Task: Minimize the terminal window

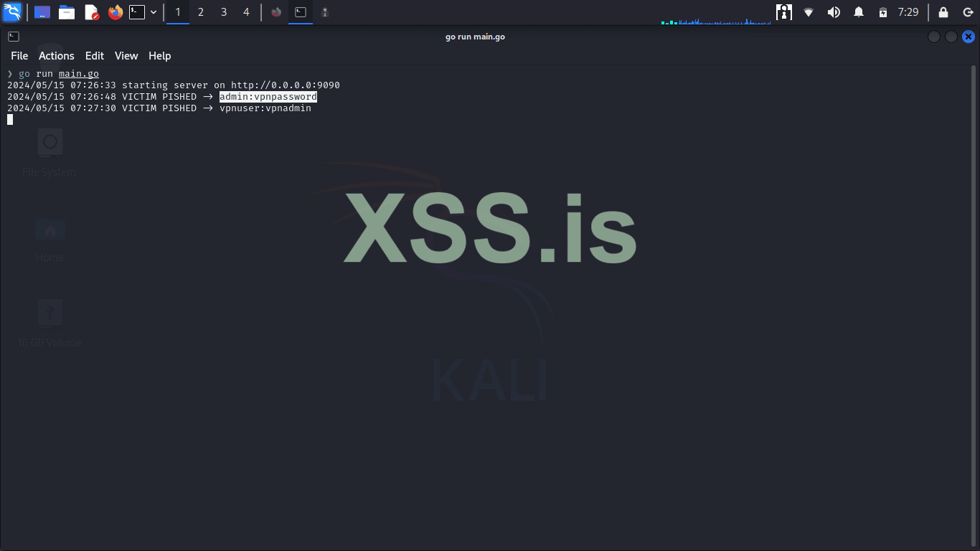Action: [x=934, y=37]
